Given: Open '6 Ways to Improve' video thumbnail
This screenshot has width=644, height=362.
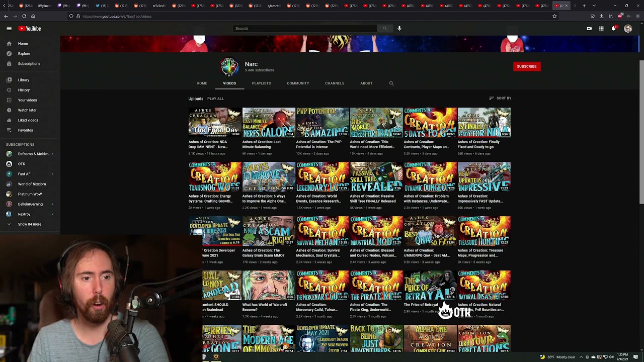Looking at the screenshot, I should [x=269, y=176].
